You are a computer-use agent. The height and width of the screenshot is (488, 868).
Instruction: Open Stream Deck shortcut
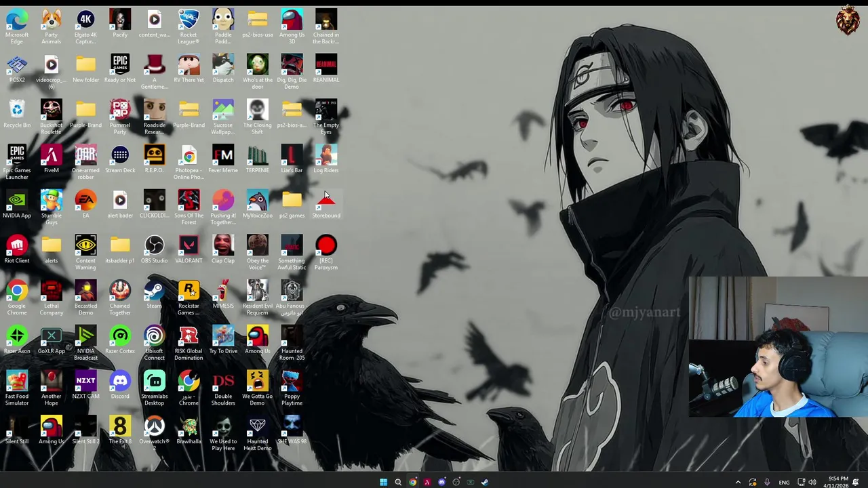click(x=120, y=159)
